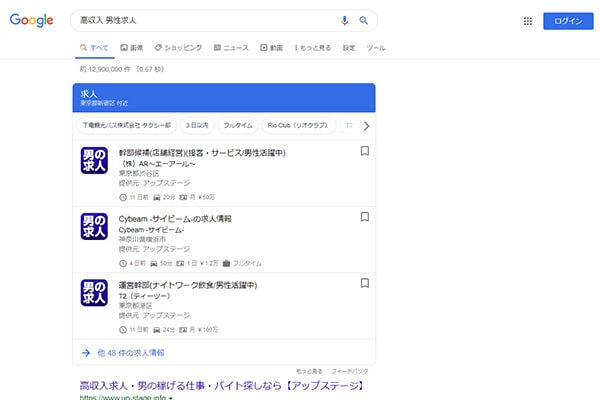Click the 求人 blue header

[224, 98]
